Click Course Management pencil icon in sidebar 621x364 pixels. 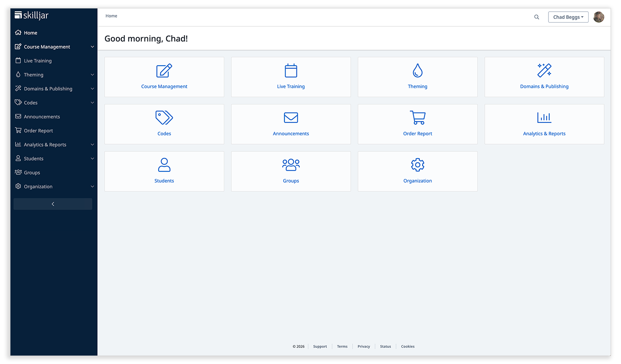coord(18,46)
